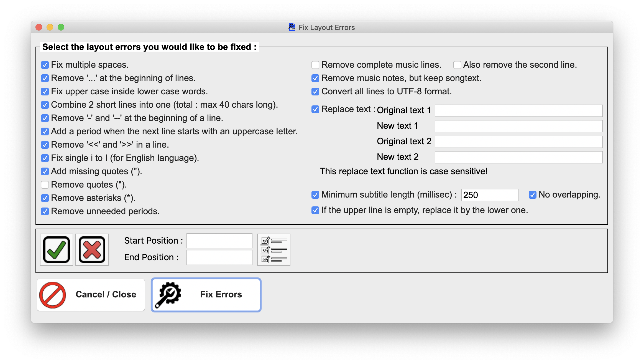The height and width of the screenshot is (364, 644).
Task: Click the New text 2 field
Action: [518, 157]
